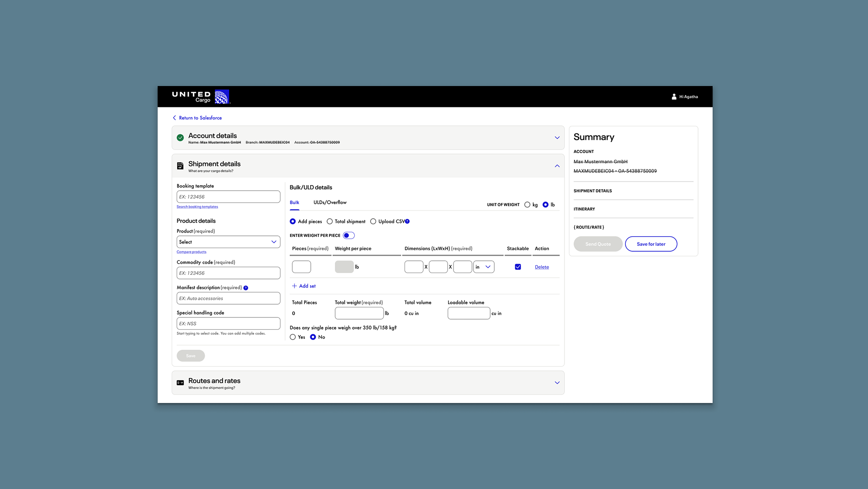Click the Weight per piece field
868x489 pixels.
click(x=344, y=267)
